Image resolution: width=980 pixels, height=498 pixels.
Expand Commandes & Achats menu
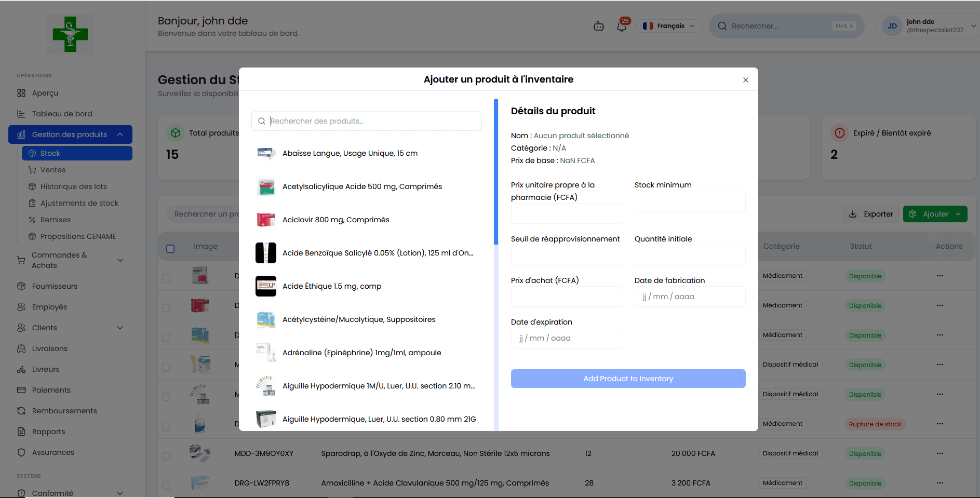[120, 260]
